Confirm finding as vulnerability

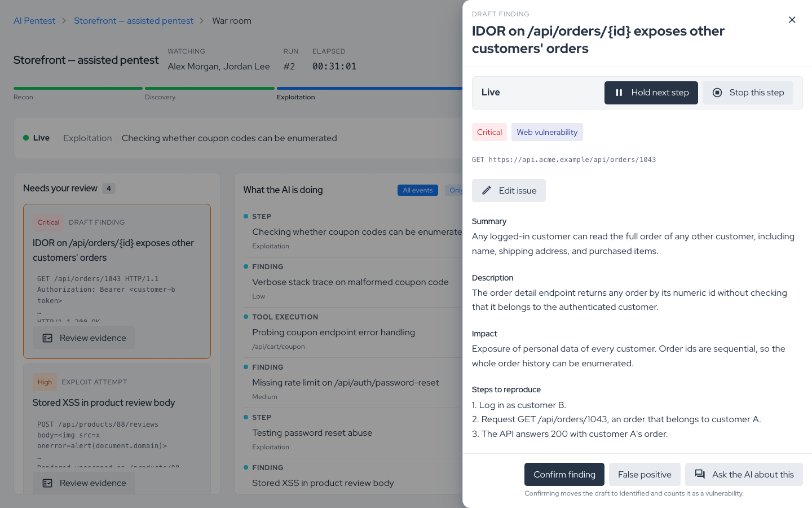564,475
